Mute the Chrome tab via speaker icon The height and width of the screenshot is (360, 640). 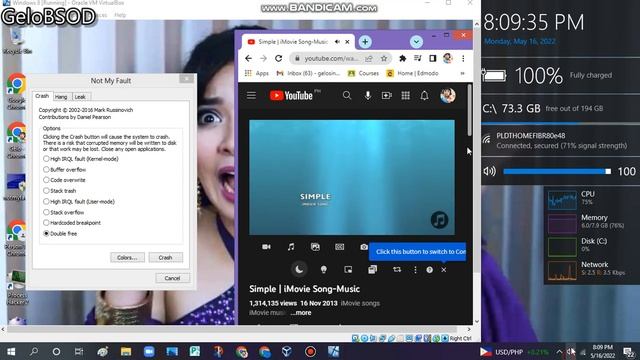[x=337, y=42]
